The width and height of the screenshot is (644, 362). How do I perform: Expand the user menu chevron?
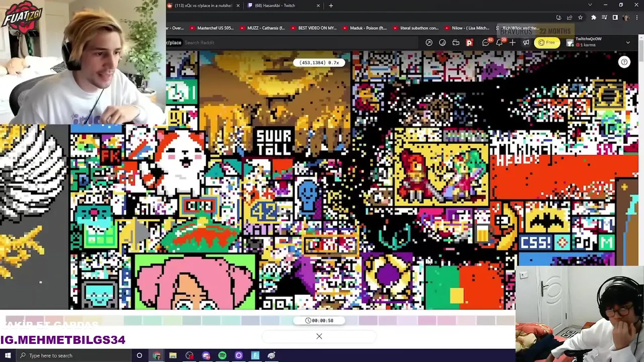coord(627,43)
